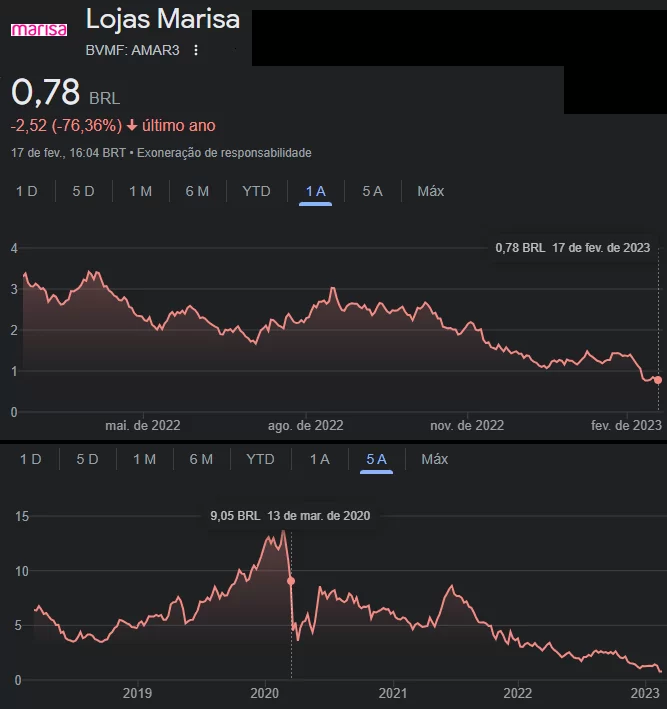Select the 1 M tab in upper chart

[141, 191]
